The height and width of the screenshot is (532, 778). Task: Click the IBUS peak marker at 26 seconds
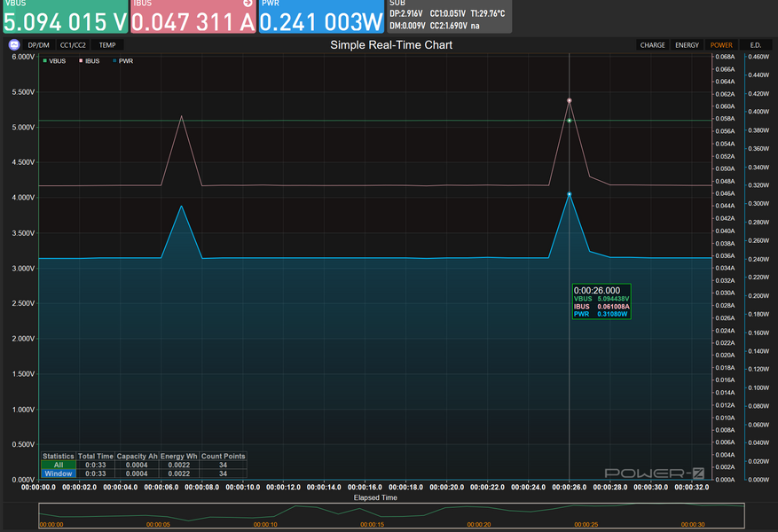[x=569, y=100]
